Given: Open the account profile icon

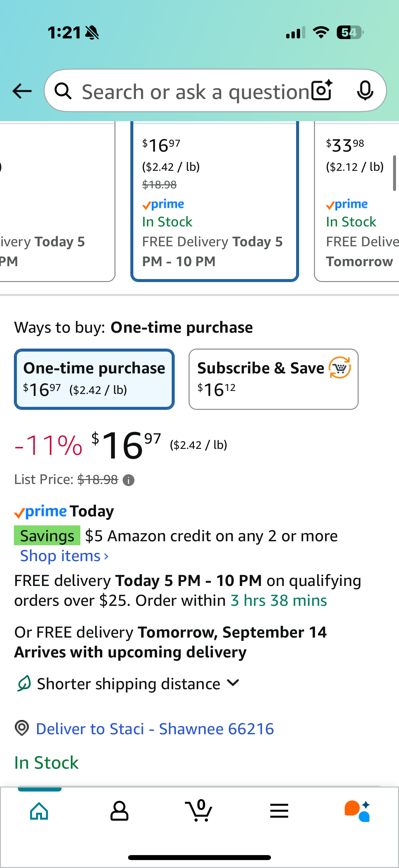Looking at the screenshot, I should click(119, 811).
